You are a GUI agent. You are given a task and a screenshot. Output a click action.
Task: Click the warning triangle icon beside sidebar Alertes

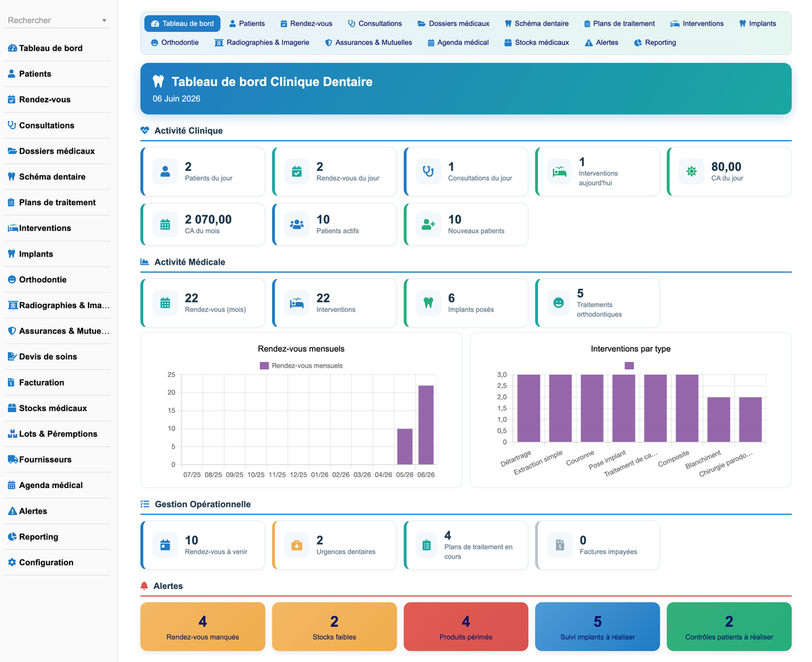(12, 511)
